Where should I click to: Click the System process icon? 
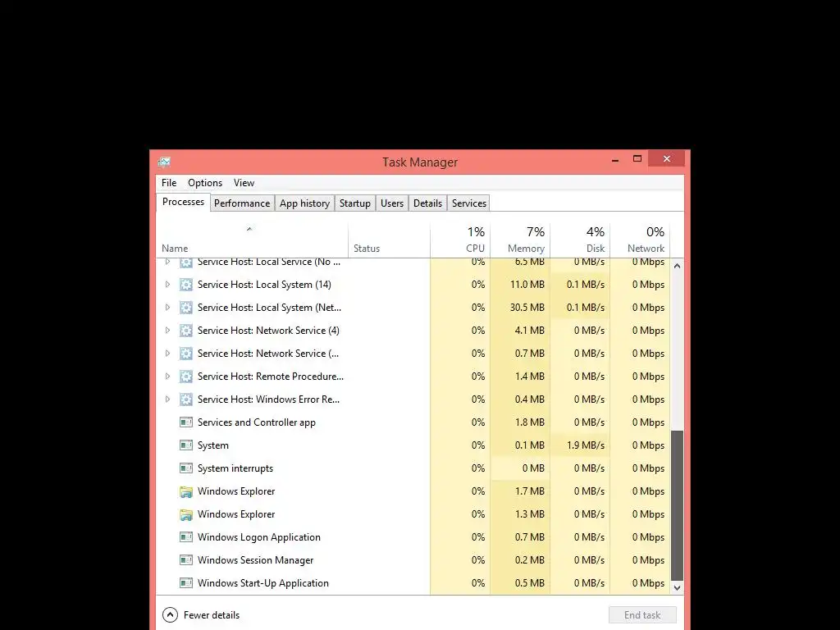pos(186,445)
